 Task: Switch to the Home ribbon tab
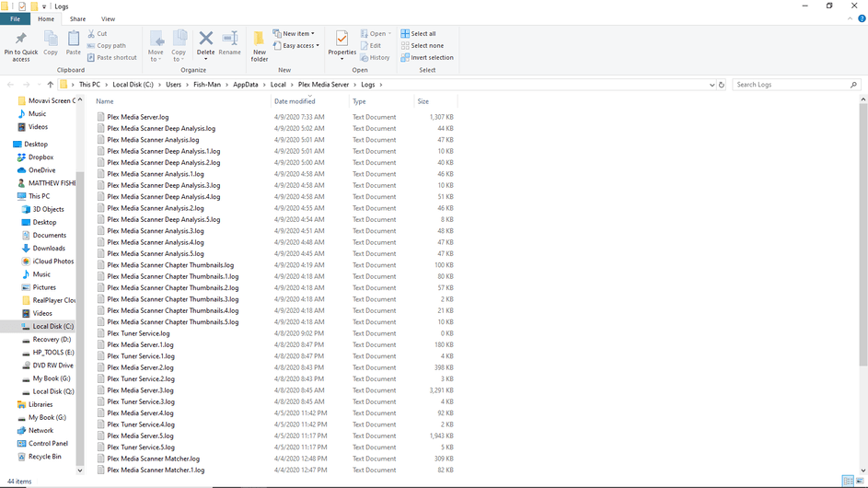[x=46, y=18]
